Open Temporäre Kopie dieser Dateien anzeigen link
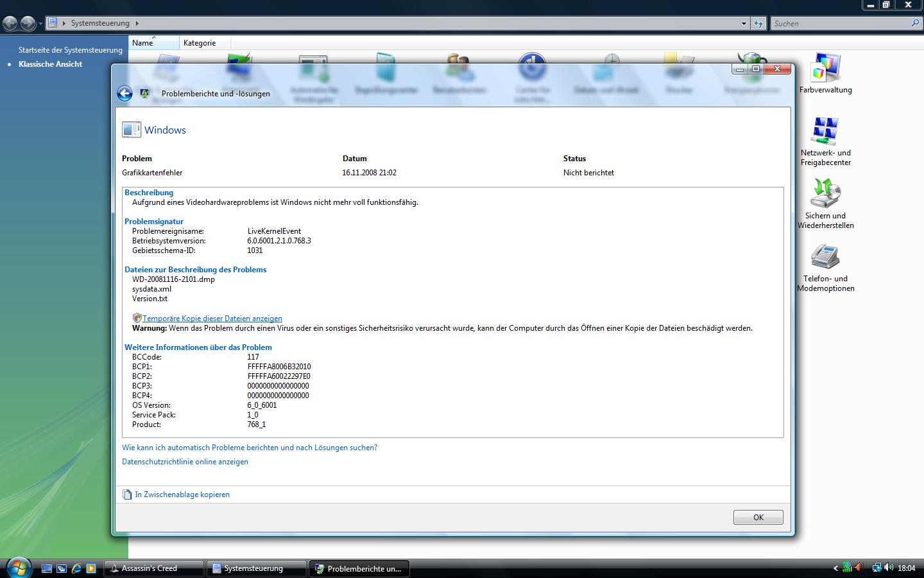924x578 pixels. point(212,319)
